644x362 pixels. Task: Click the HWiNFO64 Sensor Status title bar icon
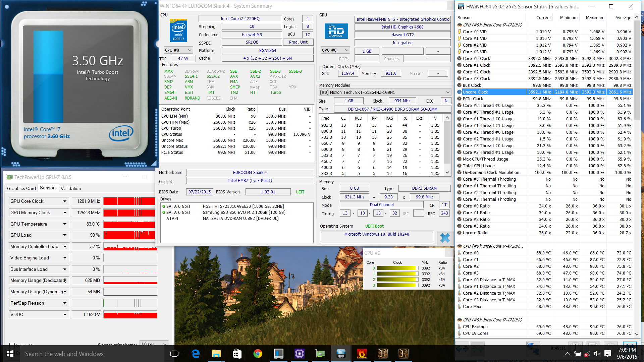point(461,6)
